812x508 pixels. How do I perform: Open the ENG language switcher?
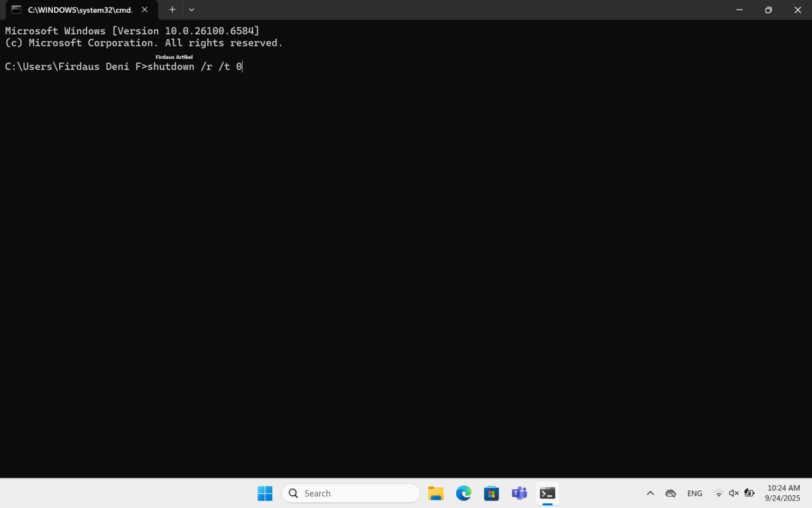[x=694, y=493]
